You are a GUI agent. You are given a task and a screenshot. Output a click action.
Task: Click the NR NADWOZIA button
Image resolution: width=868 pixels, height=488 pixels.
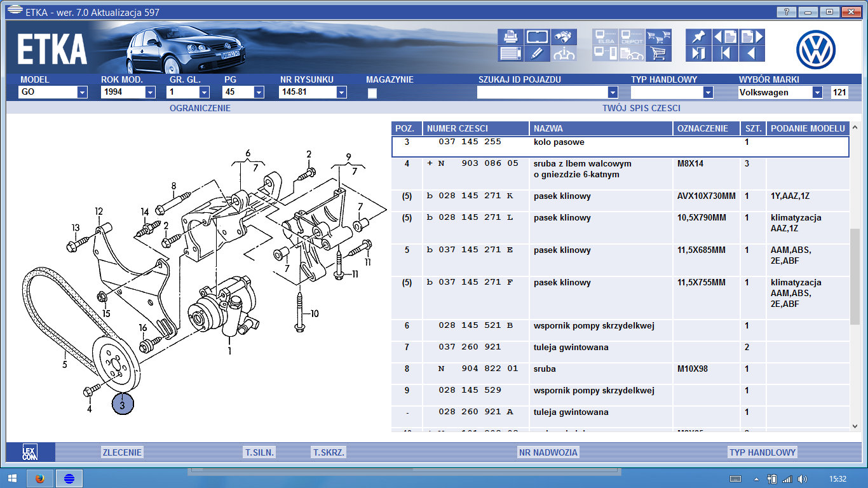point(548,452)
